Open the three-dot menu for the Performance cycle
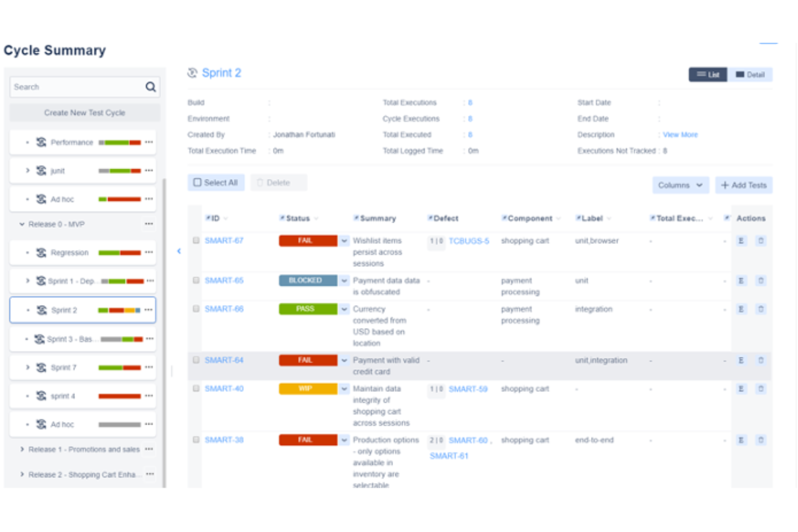 click(x=149, y=142)
